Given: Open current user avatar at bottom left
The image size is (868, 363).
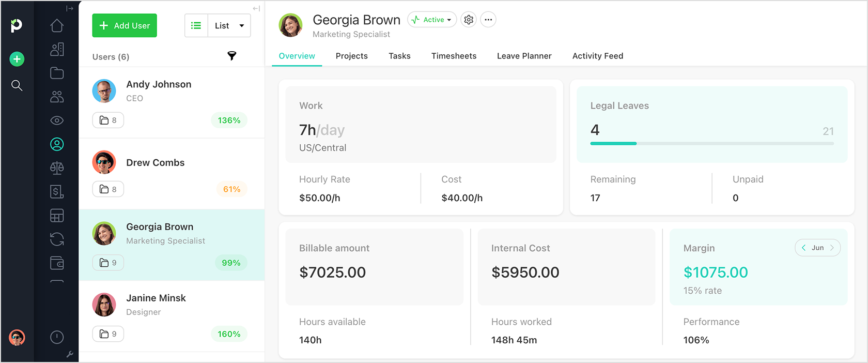Looking at the screenshot, I should [x=17, y=338].
